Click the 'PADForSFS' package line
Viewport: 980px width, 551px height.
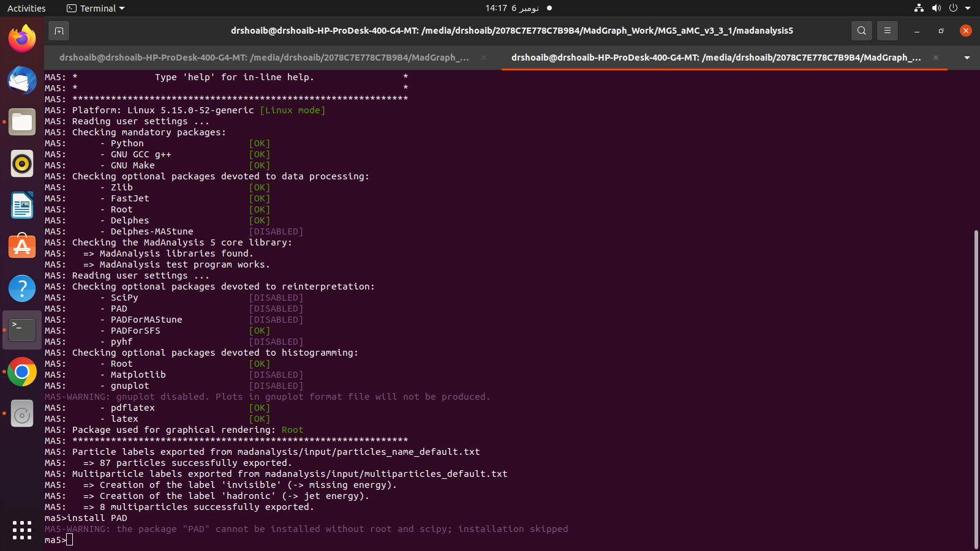(x=157, y=331)
